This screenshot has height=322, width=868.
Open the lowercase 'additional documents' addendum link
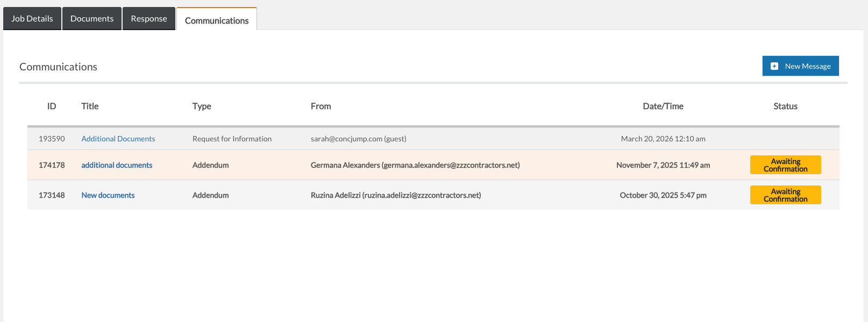[x=117, y=165]
